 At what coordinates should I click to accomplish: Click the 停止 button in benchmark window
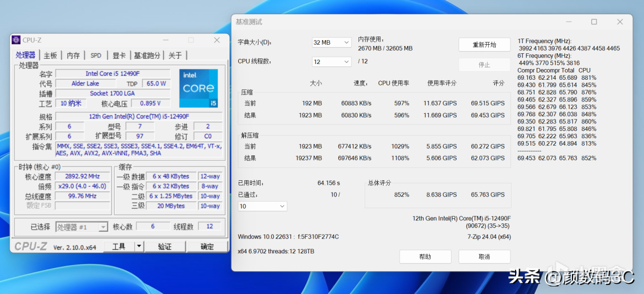(485, 65)
